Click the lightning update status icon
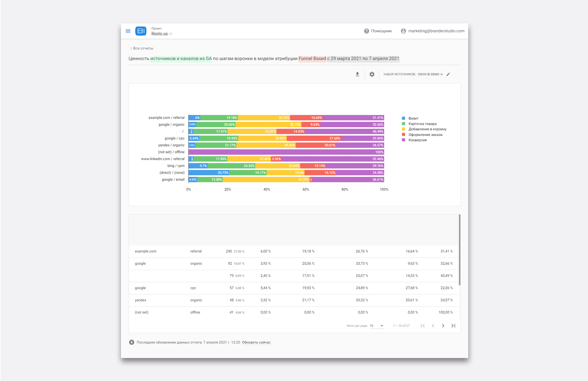This screenshot has height=381, width=588. click(x=132, y=342)
